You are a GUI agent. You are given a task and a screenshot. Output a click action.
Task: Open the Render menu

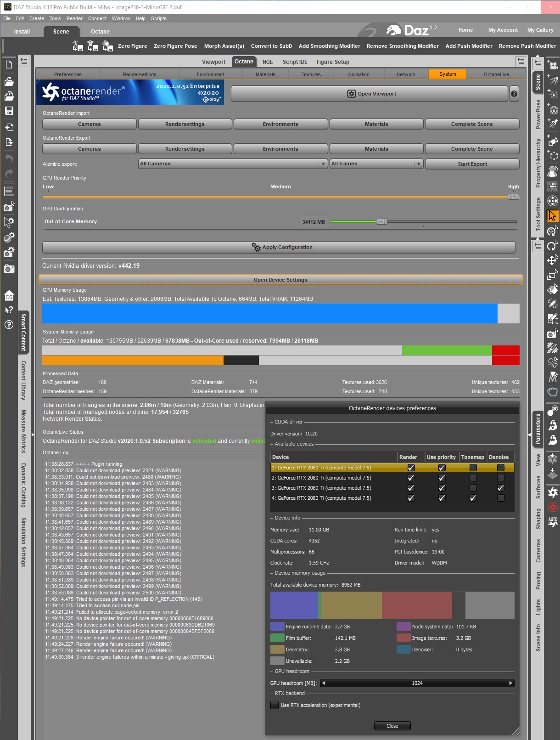pos(74,18)
